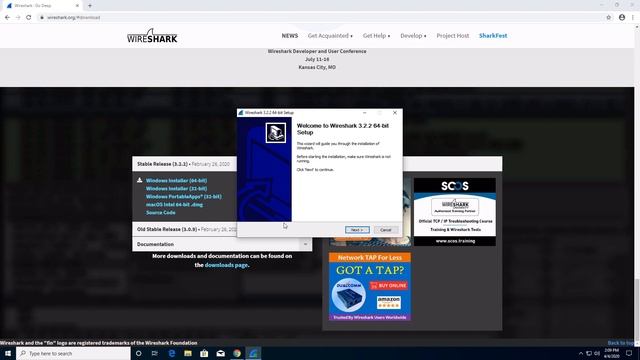This screenshot has width=640, height=360.
Task: Cancel the Wireshark Setup wizard
Action: pos(386,230)
